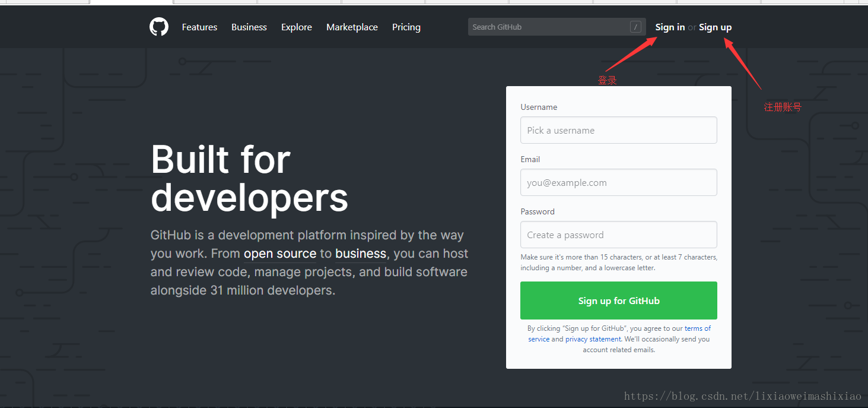Click the 'alongside 31 million developers' text
This screenshot has height=408, width=868.
pyautogui.click(x=243, y=290)
